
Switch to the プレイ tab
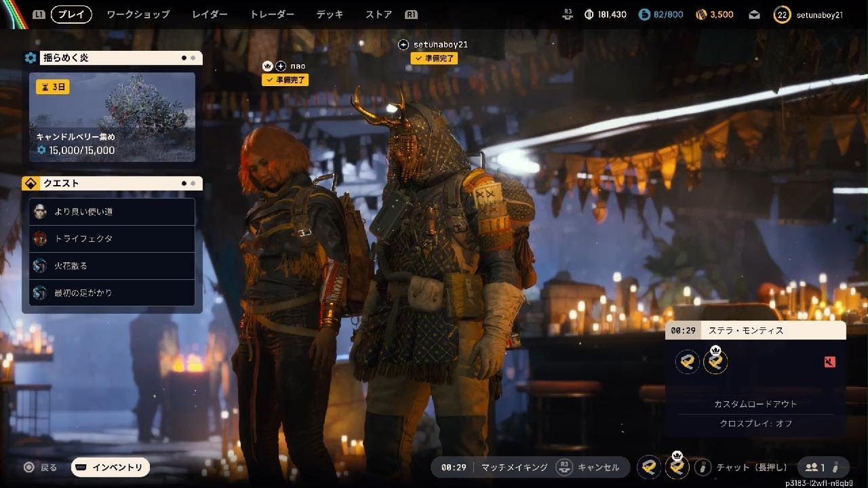73,14
